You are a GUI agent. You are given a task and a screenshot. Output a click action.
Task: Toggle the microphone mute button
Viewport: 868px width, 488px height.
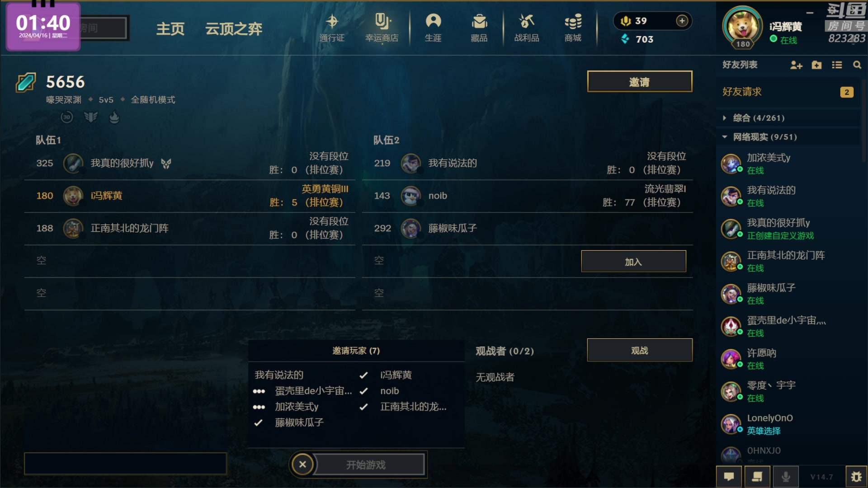[786, 477]
